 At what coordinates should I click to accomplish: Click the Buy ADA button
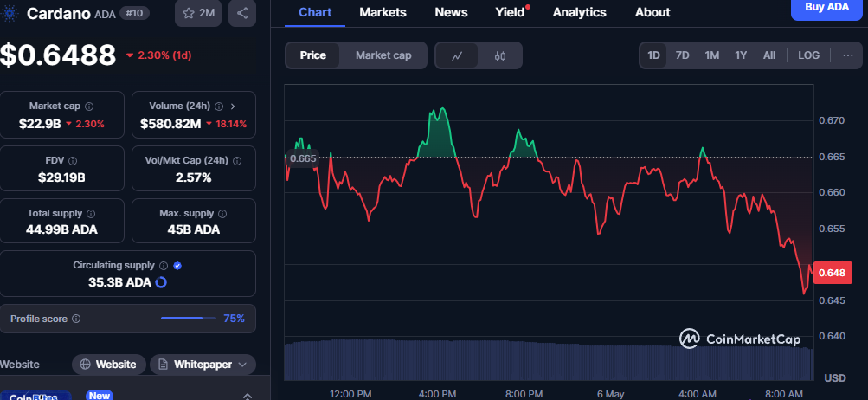826,8
